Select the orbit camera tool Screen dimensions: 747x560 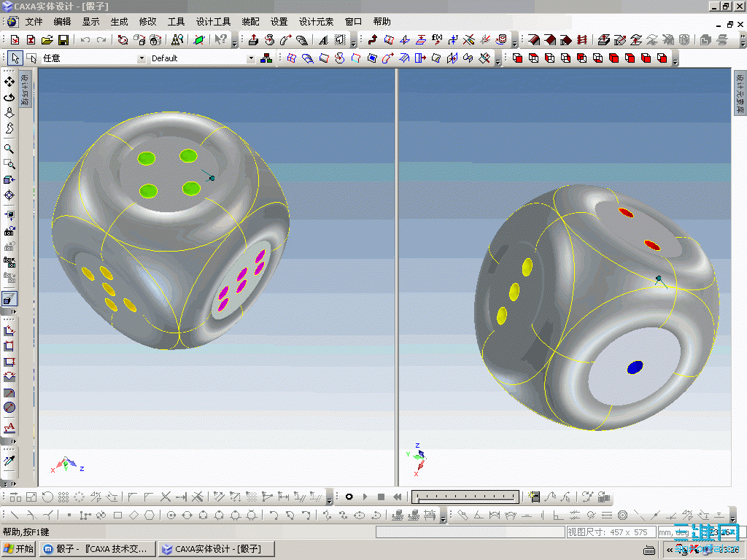pyautogui.click(x=9, y=98)
